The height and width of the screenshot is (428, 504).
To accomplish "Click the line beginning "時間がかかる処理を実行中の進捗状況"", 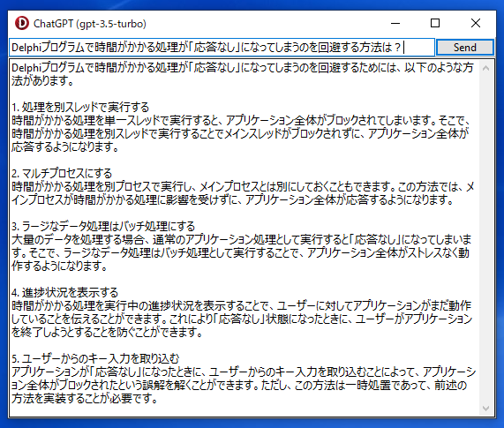I will 241,305.
